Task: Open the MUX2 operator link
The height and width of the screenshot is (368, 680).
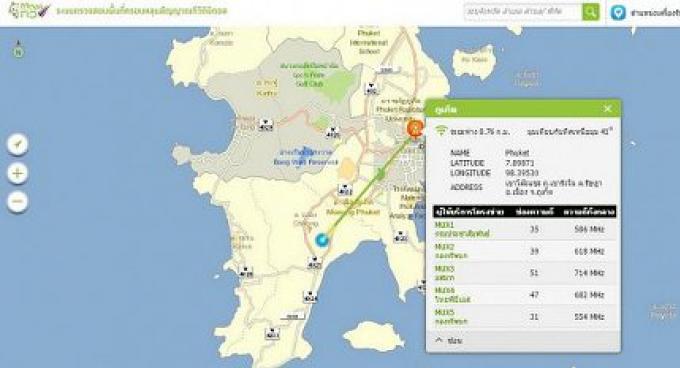Action: click(451, 251)
